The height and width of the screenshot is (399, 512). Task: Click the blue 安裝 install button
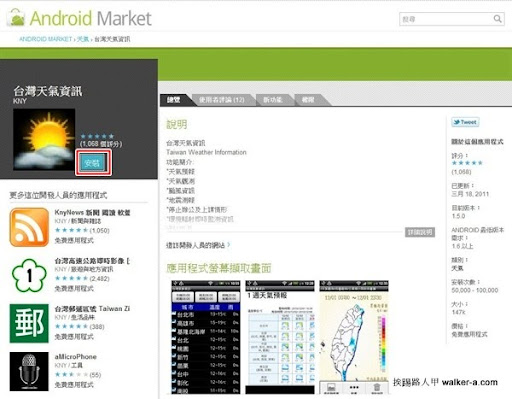click(92, 163)
